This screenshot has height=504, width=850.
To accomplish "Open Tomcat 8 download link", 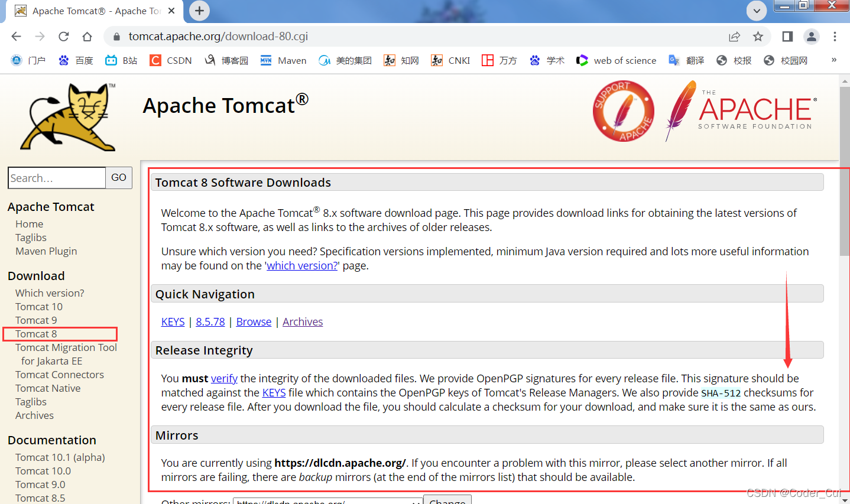I will tap(36, 334).
